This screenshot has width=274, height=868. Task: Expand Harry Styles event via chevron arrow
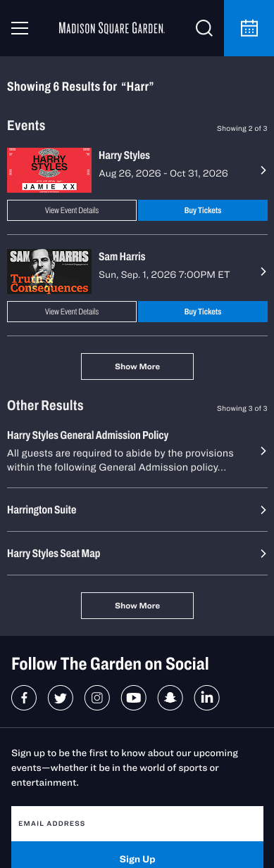pyautogui.click(x=263, y=170)
